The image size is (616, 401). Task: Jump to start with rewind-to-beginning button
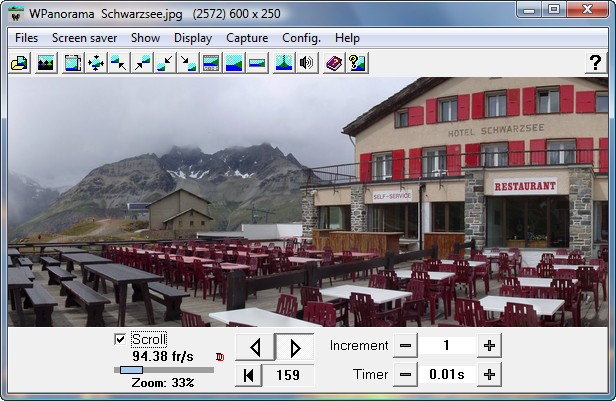tap(248, 375)
